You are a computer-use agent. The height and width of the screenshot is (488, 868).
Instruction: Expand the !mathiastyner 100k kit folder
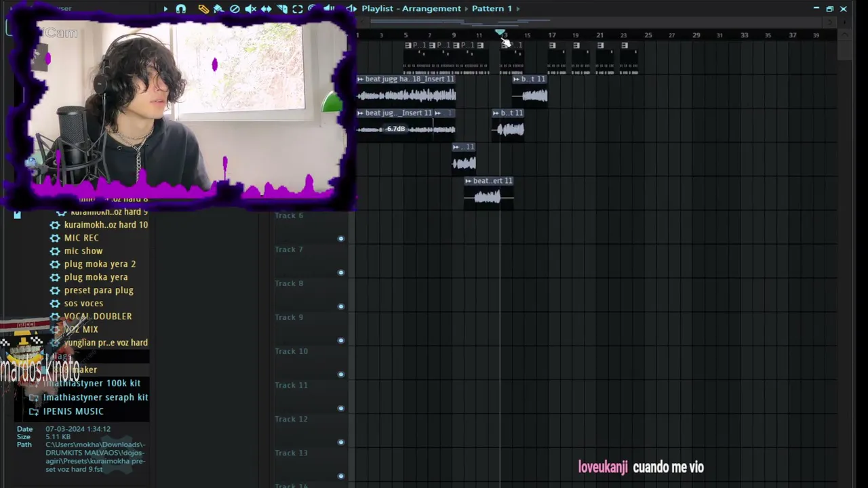tap(92, 384)
